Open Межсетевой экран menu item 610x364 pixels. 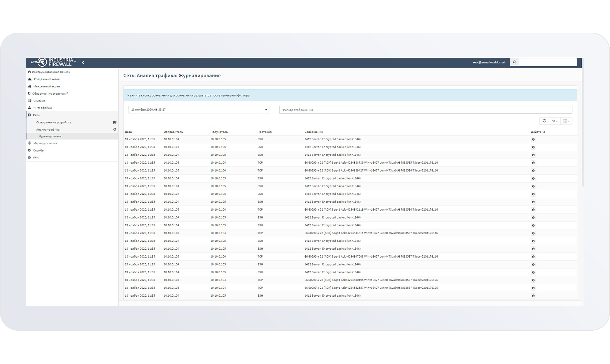tap(46, 86)
